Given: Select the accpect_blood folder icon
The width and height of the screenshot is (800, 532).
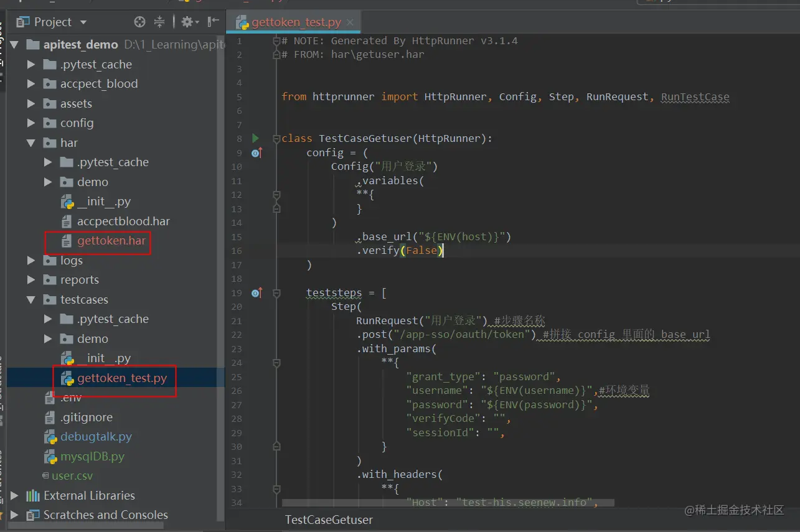Looking at the screenshot, I should click(x=50, y=84).
